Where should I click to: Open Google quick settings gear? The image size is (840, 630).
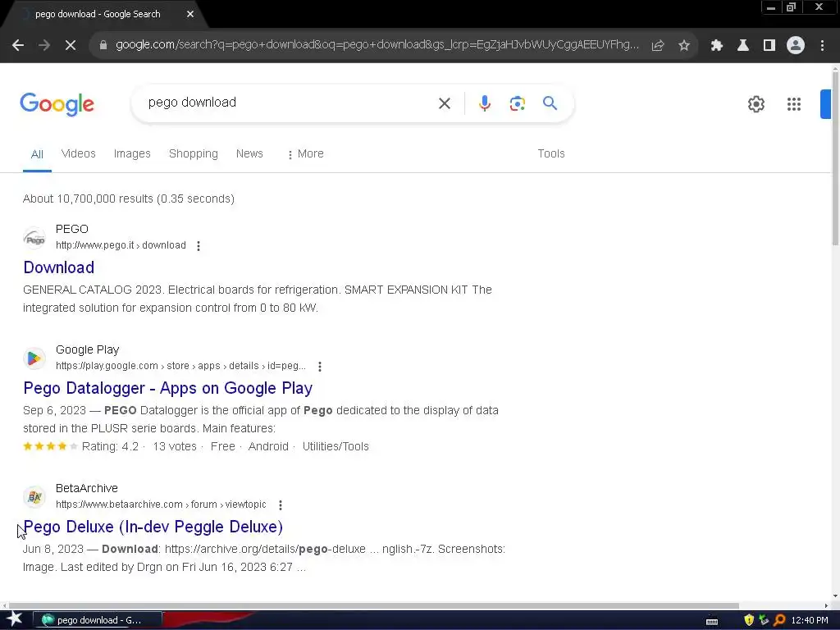(x=756, y=104)
